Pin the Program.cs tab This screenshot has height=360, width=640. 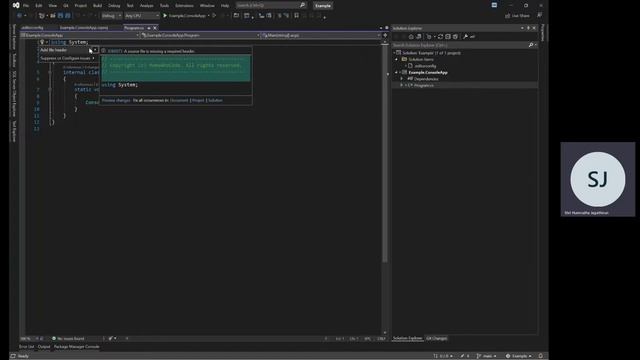[x=149, y=28]
